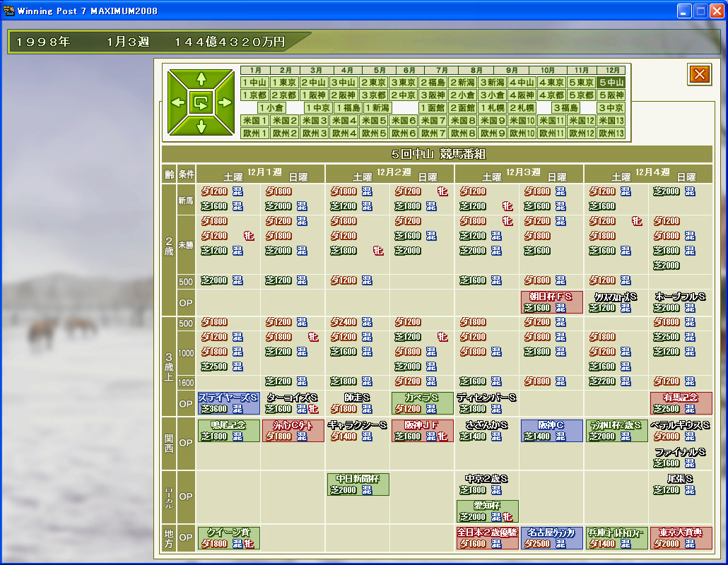Image resolution: width=728 pixels, height=565 pixels.
Task: Click the down arrow on navigation pad
Action: point(201,126)
